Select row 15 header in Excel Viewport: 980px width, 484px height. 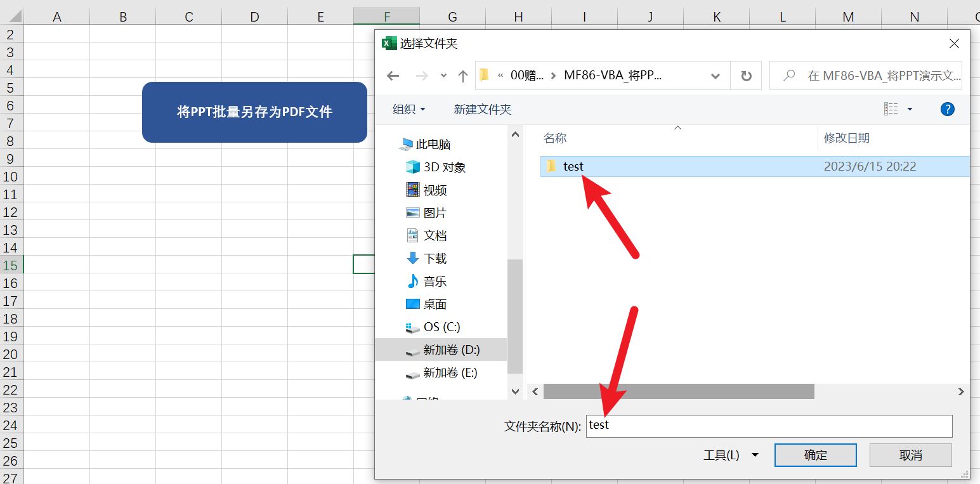pos(11,265)
